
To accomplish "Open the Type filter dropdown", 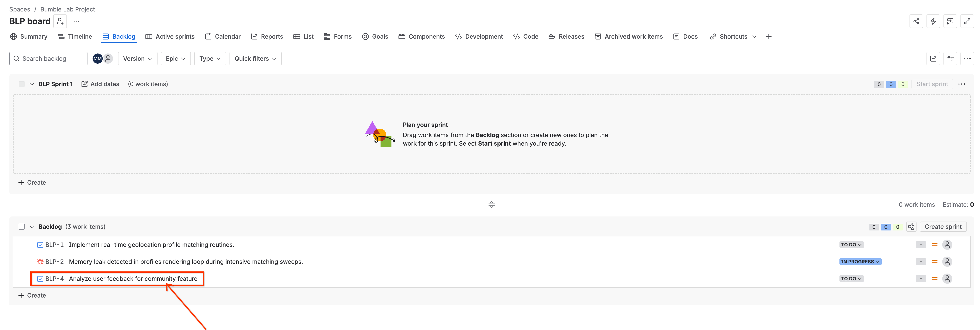I will pyautogui.click(x=210, y=59).
